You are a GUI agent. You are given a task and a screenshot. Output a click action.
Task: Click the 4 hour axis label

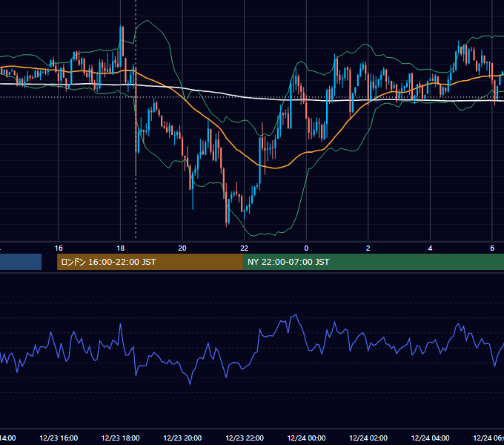coord(430,248)
